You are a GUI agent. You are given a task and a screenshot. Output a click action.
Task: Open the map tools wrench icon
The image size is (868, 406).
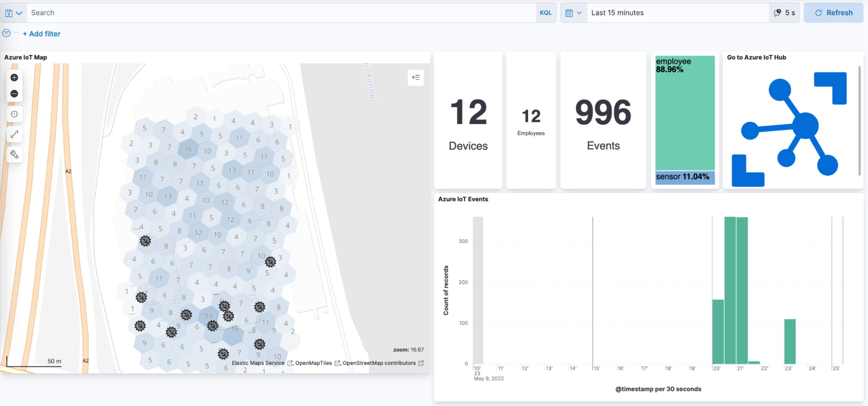pyautogui.click(x=14, y=154)
